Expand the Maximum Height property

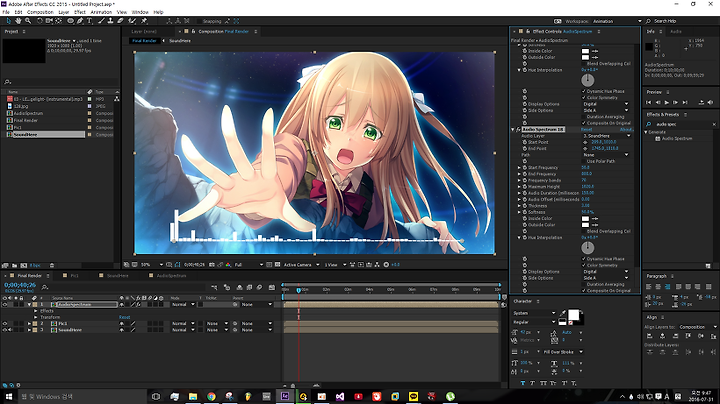(x=519, y=187)
